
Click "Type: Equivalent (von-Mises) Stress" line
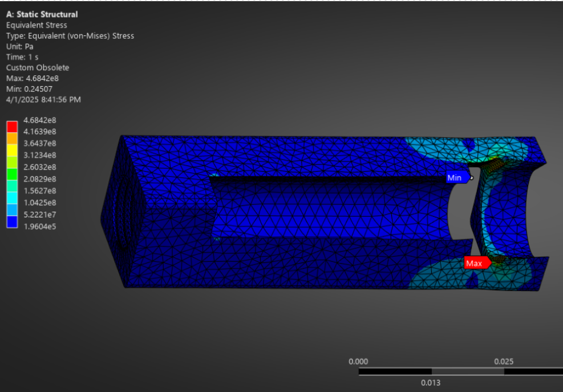[x=70, y=36]
